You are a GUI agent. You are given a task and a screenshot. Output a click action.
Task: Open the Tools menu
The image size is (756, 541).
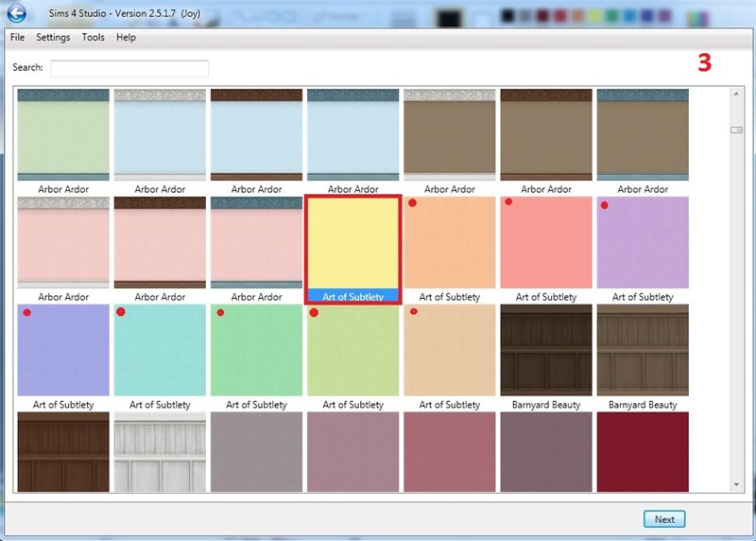click(94, 38)
